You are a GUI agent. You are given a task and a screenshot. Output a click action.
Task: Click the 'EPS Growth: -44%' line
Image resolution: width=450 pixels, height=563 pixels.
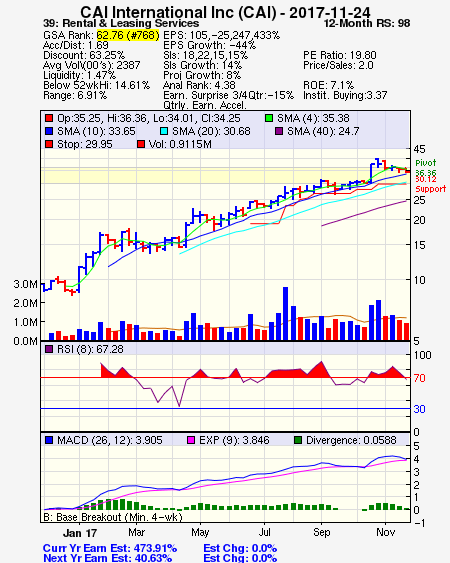210,45
